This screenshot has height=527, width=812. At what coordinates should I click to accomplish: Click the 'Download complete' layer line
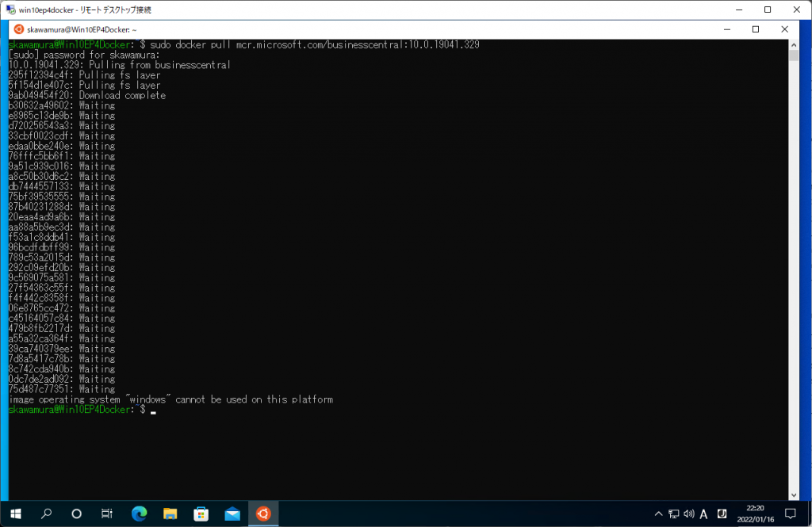point(87,95)
